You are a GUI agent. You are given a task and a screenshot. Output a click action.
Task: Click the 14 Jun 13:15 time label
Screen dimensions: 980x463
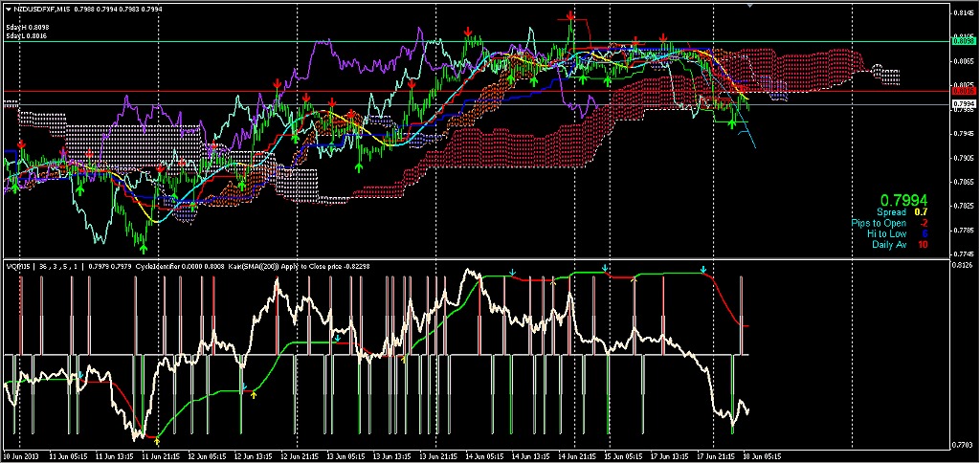pyautogui.click(x=528, y=455)
